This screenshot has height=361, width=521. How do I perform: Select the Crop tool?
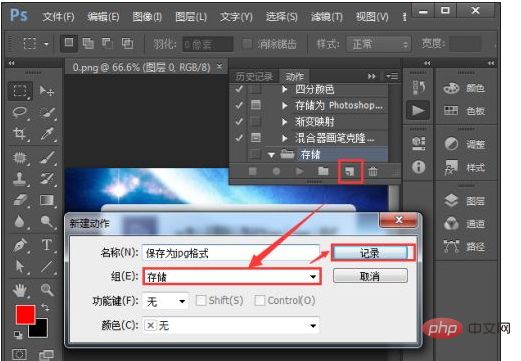pos(20,134)
